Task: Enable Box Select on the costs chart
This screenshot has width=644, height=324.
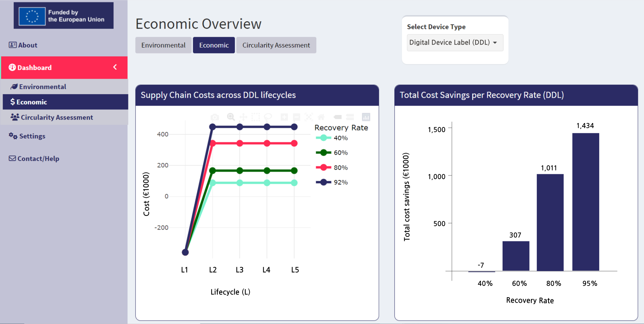Action: (256, 117)
